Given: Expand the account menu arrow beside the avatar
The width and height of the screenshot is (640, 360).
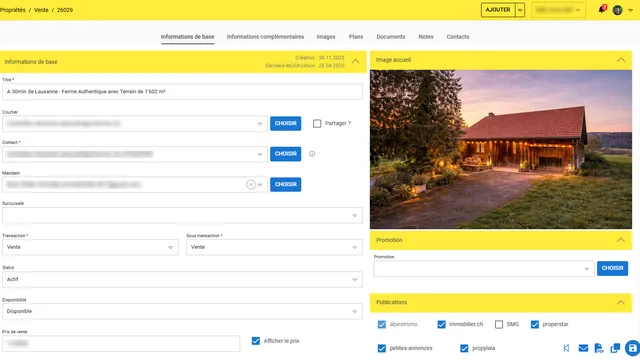Looking at the screenshot, I should coord(631,10).
